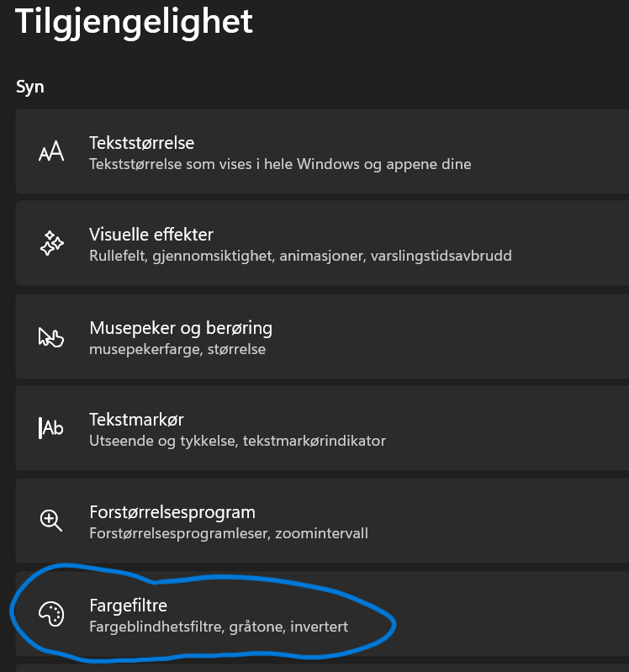Click the description 'Rullefelt, gjennomsiktighet, animasjoner'
629x672 pixels.
click(x=300, y=256)
